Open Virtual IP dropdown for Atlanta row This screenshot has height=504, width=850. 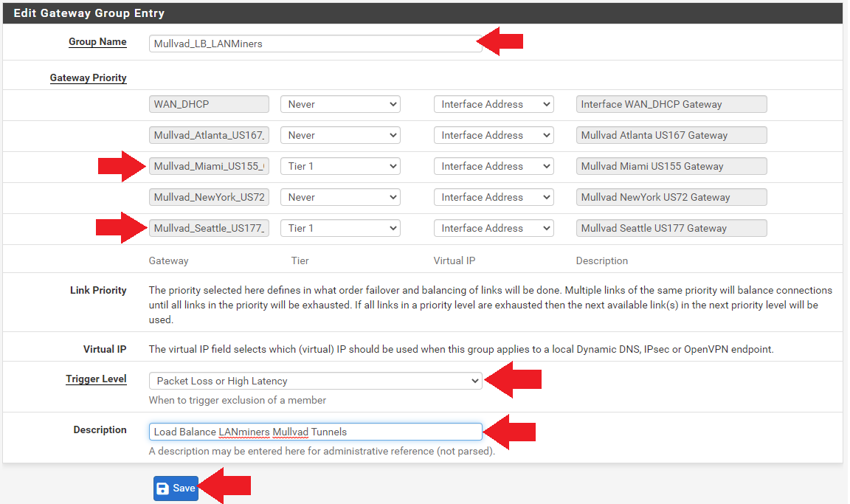(494, 135)
